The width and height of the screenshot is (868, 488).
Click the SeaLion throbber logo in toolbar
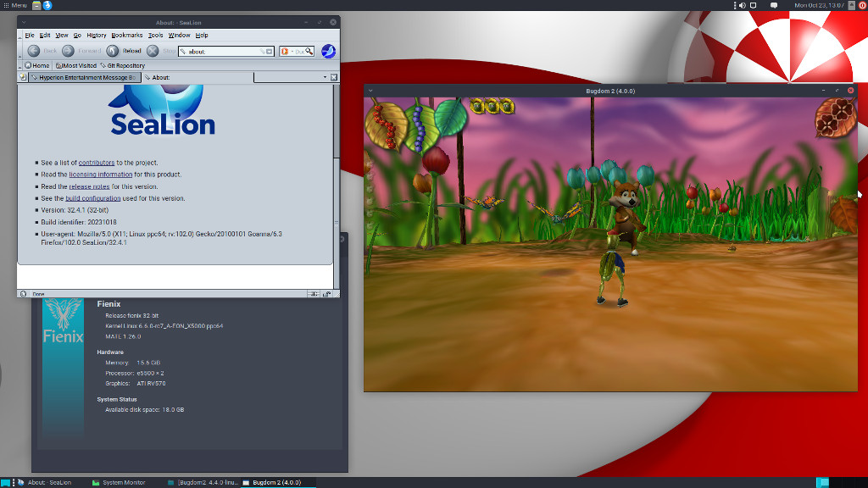[x=328, y=51]
